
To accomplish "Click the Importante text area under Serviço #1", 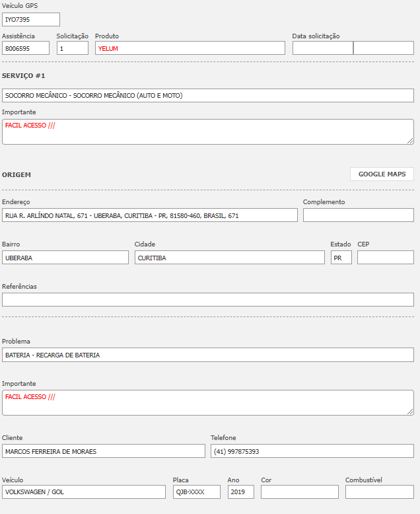I will point(207,131).
